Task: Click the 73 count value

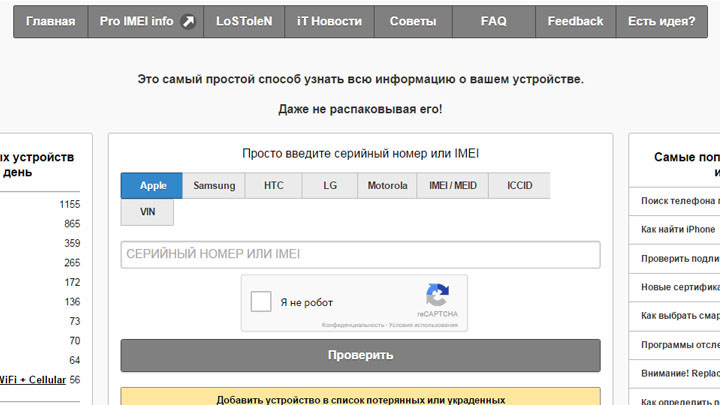Action: [x=75, y=321]
